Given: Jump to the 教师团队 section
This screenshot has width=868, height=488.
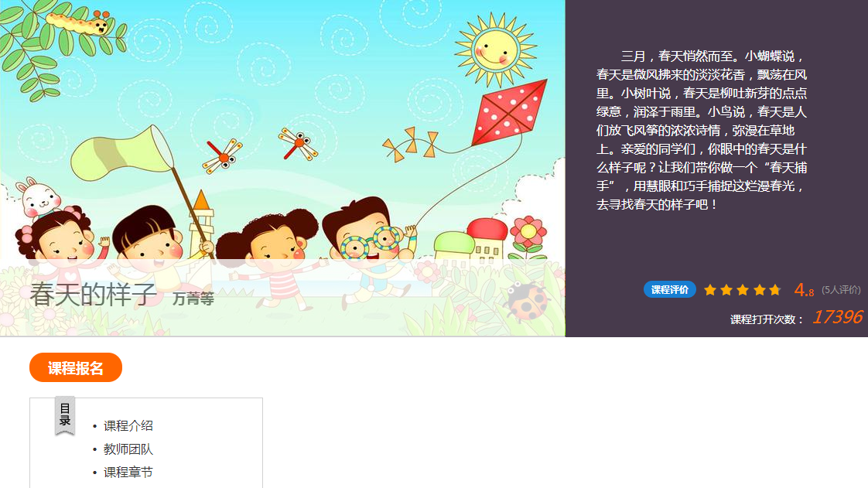Looking at the screenshot, I should (128, 449).
